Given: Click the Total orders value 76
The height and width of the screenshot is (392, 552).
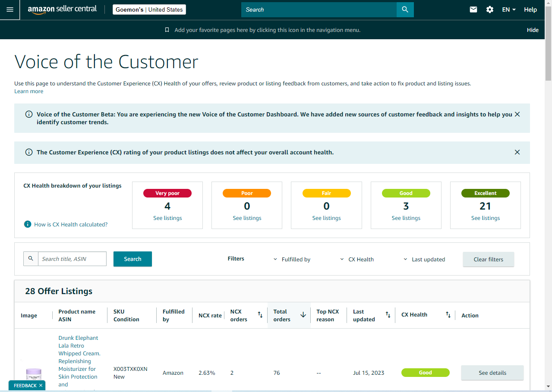Looking at the screenshot, I should tap(277, 373).
